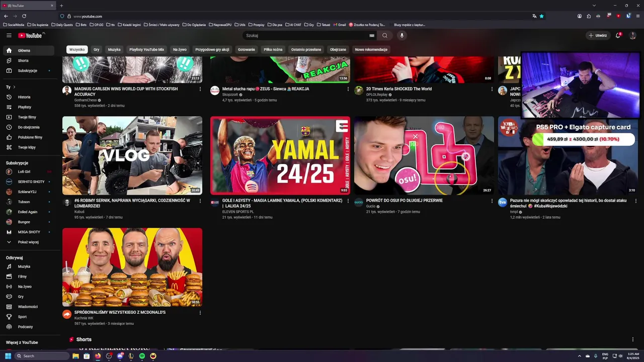This screenshot has height=362, width=644.
Task: Click the magnifier search button
Action: pyautogui.click(x=385, y=36)
